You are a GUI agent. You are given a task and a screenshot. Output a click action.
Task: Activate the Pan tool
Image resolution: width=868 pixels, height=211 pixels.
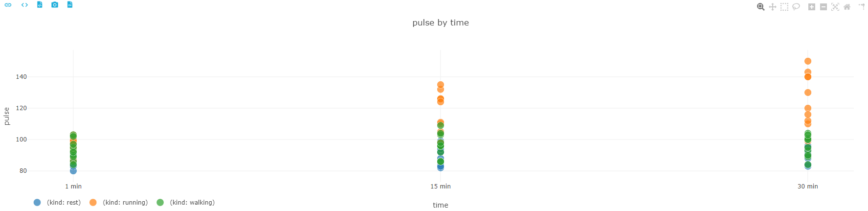[x=773, y=7]
